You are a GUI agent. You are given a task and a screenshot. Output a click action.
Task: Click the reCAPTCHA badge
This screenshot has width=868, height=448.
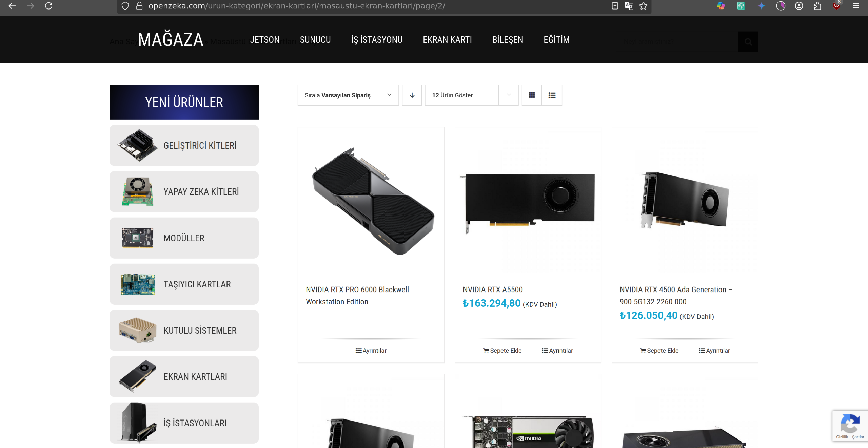point(850,426)
